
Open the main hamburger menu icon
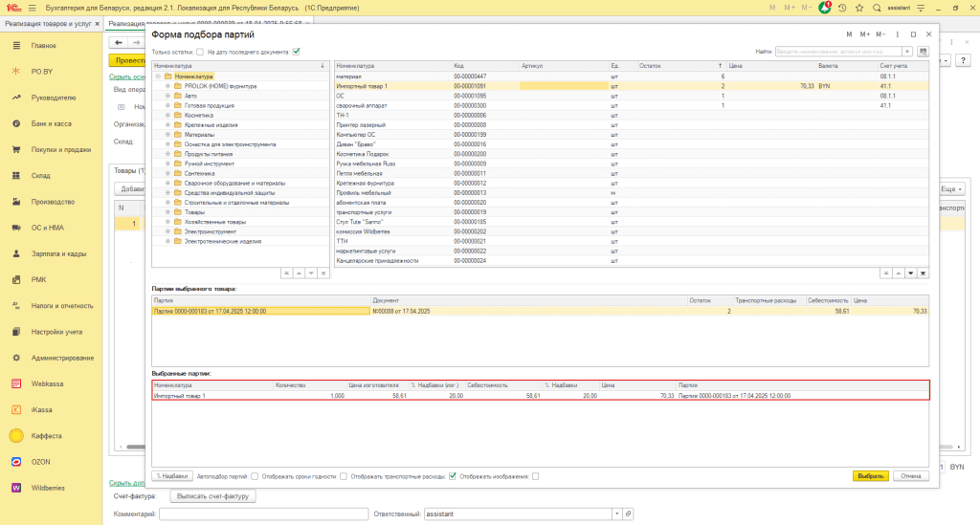click(x=32, y=8)
